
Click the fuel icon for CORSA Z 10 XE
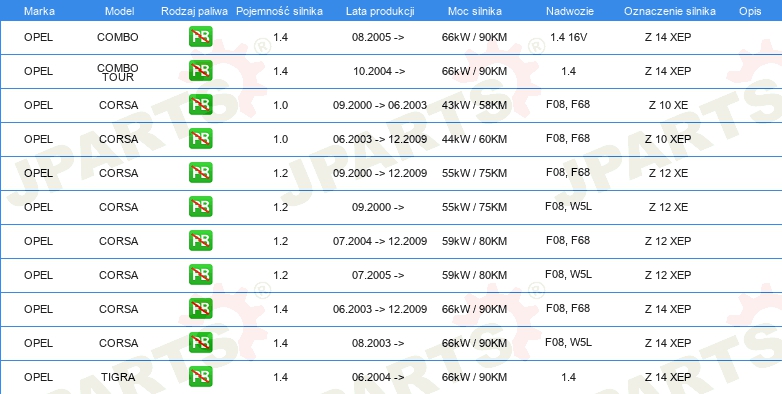[200, 105]
